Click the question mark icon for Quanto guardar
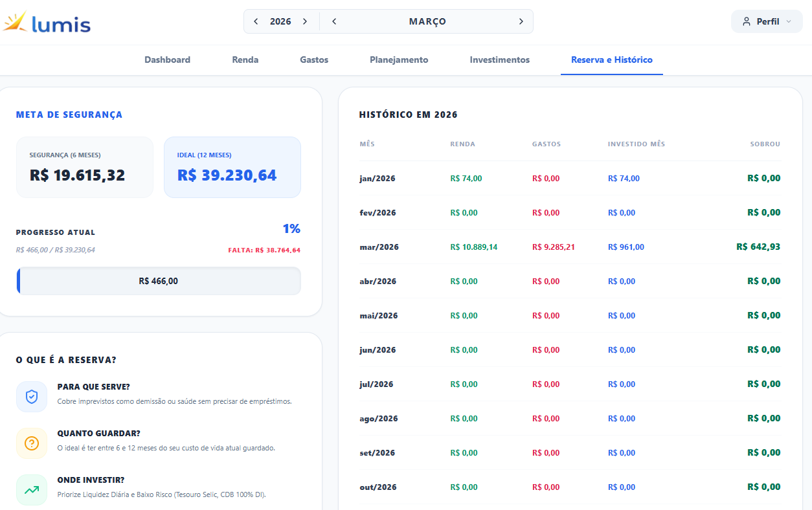The height and width of the screenshot is (510, 812). point(32,443)
